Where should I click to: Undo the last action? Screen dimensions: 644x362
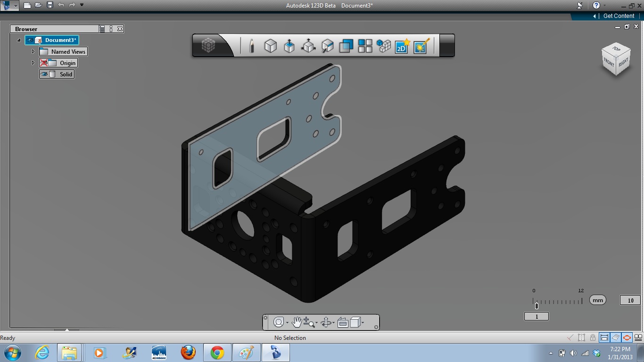(61, 5)
